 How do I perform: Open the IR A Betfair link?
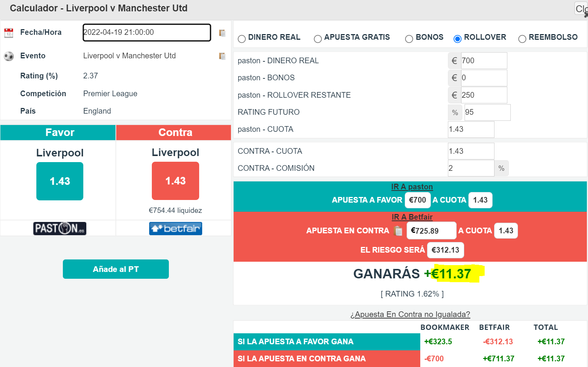[412, 217]
